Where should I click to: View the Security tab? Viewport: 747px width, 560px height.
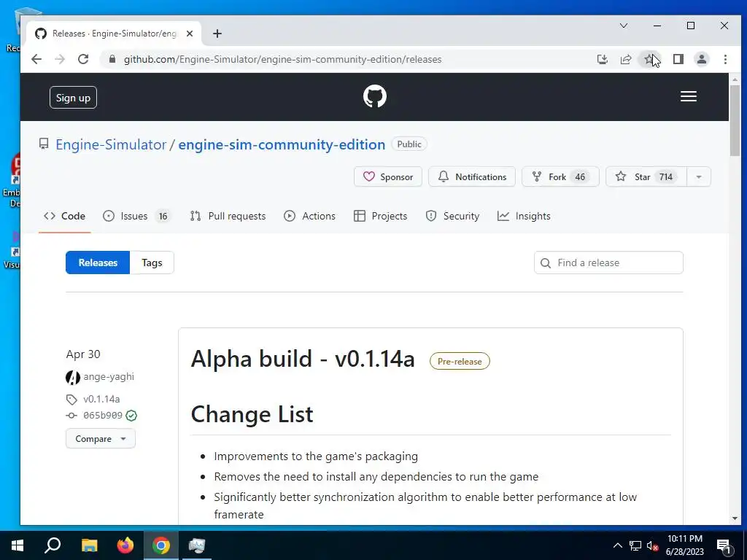[x=452, y=216]
